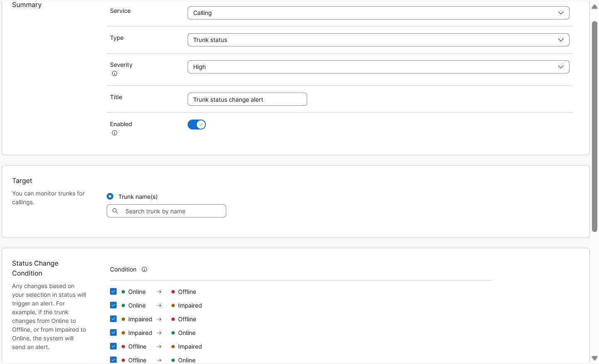The image size is (599, 364).
Task: Select the Trunk name(s) radio button
Action: pyautogui.click(x=110, y=196)
